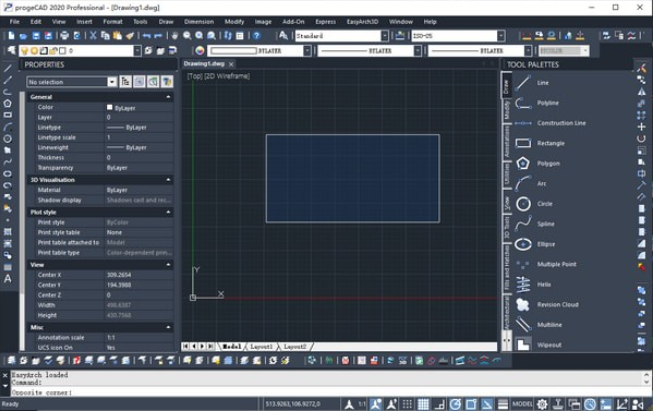Select the Text tool in left toolbar

[x=8, y=278]
